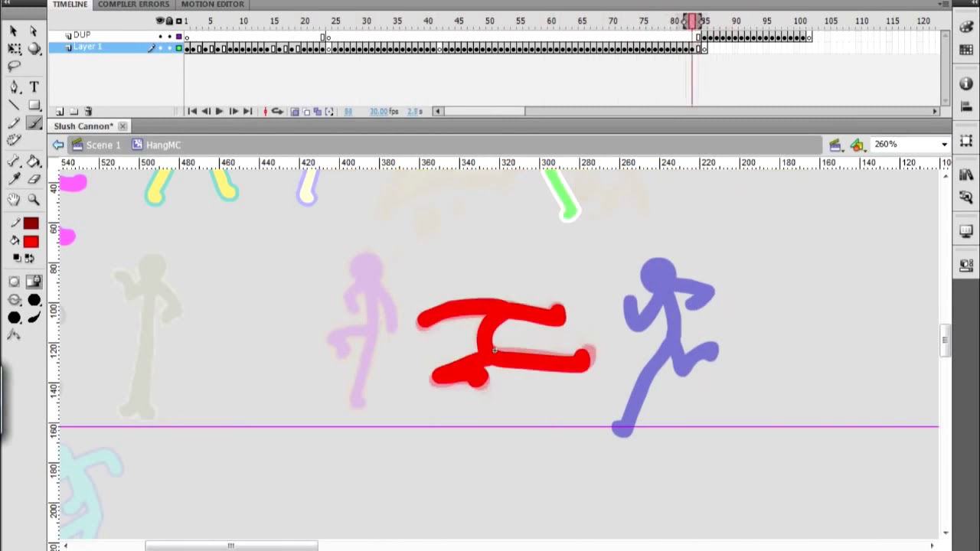Toggle visibility of Layer 1
This screenshot has width=980, height=551.
(x=160, y=48)
